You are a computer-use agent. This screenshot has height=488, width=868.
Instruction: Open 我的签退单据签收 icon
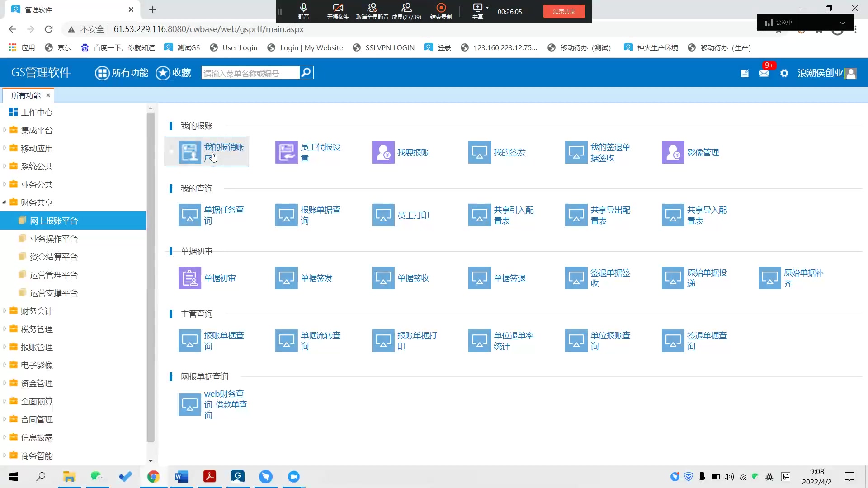[x=576, y=152]
